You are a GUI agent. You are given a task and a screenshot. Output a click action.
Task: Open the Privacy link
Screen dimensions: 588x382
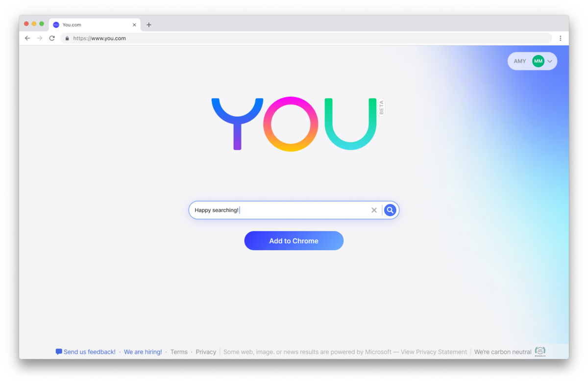click(206, 352)
